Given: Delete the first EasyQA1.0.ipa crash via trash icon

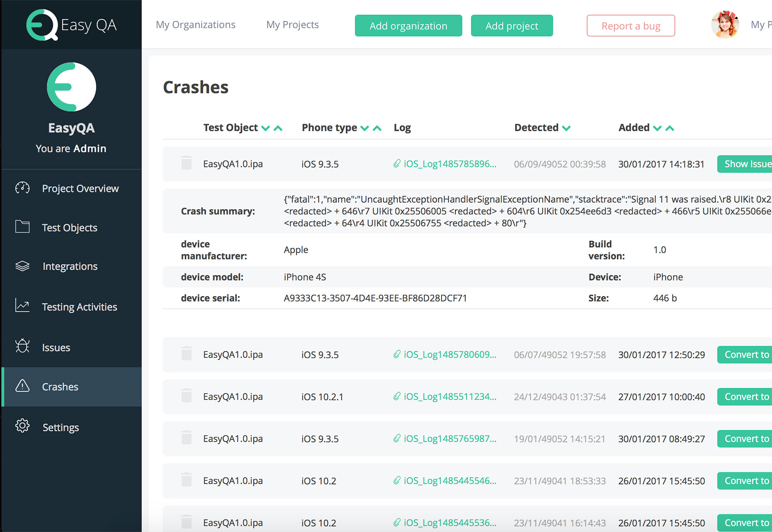Looking at the screenshot, I should pyautogui.click(x=187, y=163).
